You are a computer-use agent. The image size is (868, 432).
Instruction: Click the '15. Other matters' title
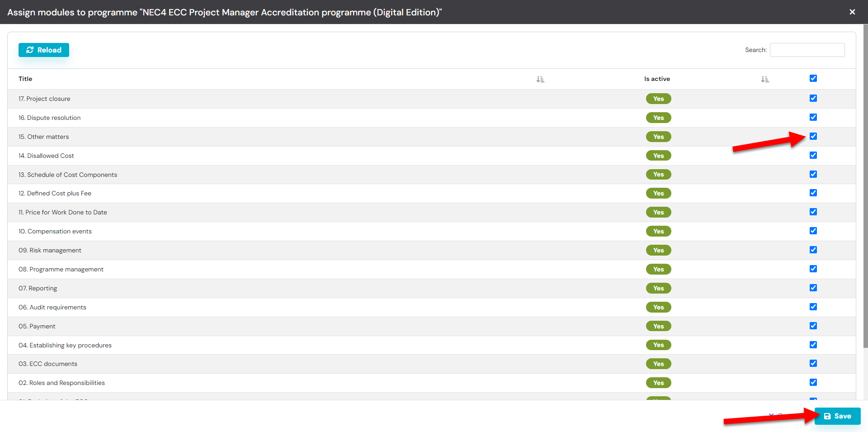click(x=44, y=137)
